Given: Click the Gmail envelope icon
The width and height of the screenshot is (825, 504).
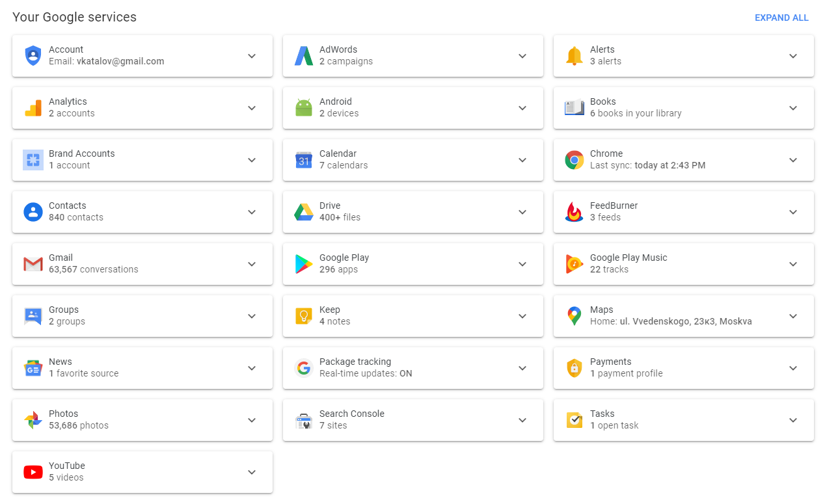Looking at the screenshot, I should click(33, 264).
